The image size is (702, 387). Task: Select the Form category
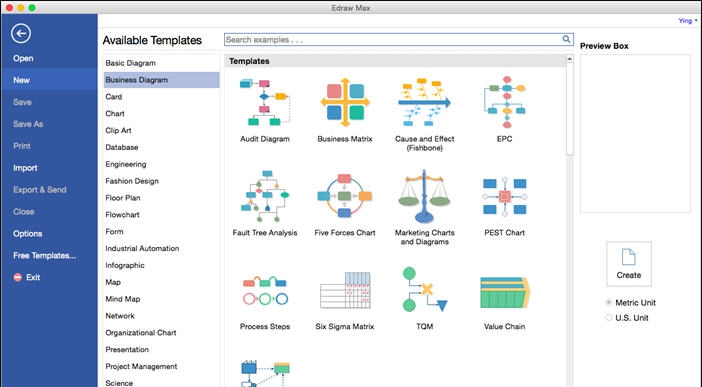pyautogui.click(x=162, y=232)
